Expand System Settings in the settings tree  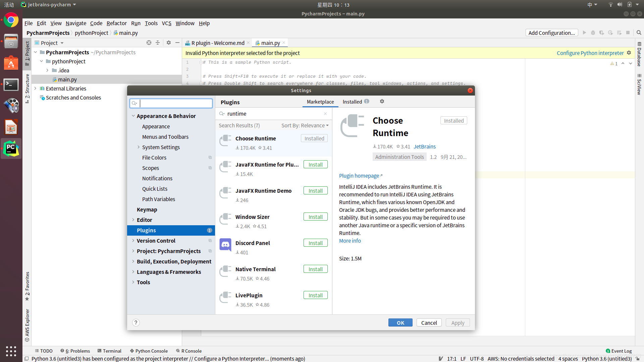[x=139, y=147]
